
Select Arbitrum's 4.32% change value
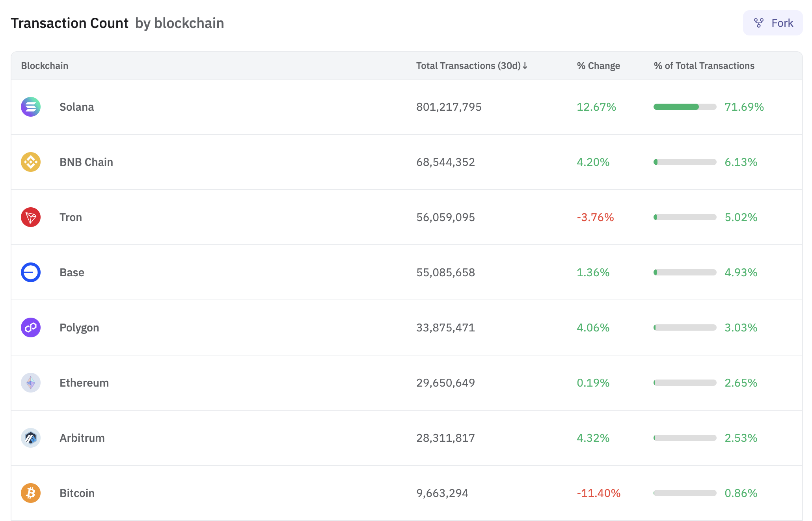click(593, 438)
